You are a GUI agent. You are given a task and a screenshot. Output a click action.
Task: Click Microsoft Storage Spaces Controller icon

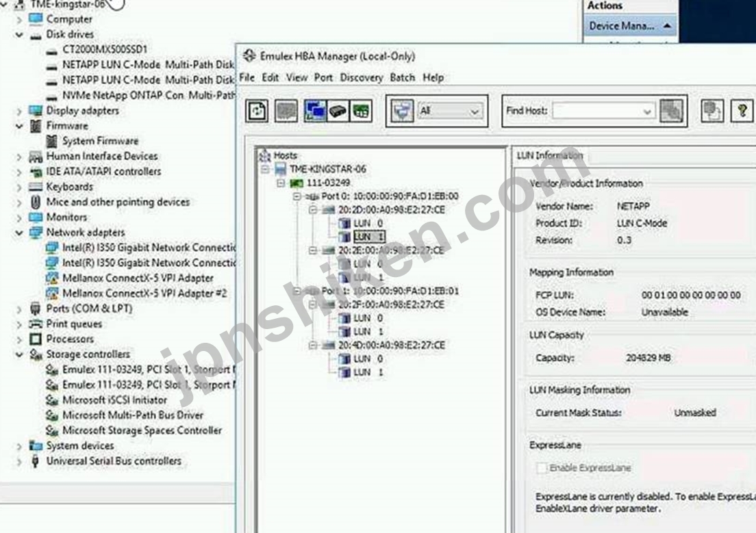click(52, 430)
